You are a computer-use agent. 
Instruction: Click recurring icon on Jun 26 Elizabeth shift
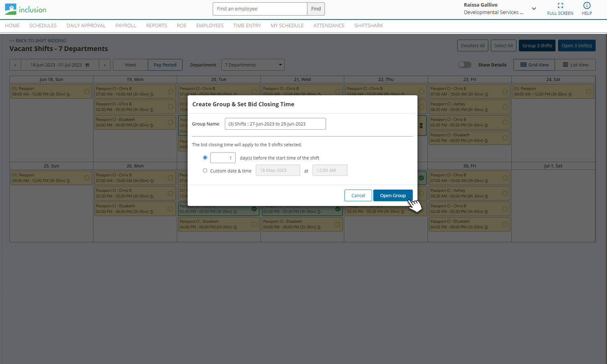152,212
